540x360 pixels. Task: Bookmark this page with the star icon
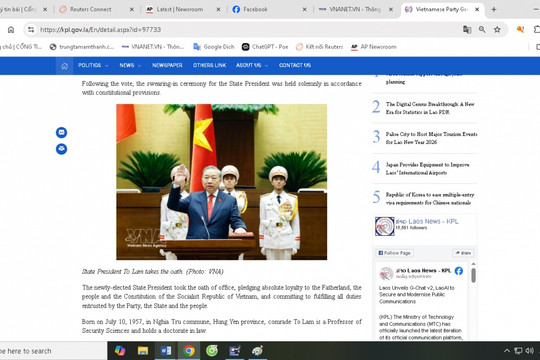[497, 30]
